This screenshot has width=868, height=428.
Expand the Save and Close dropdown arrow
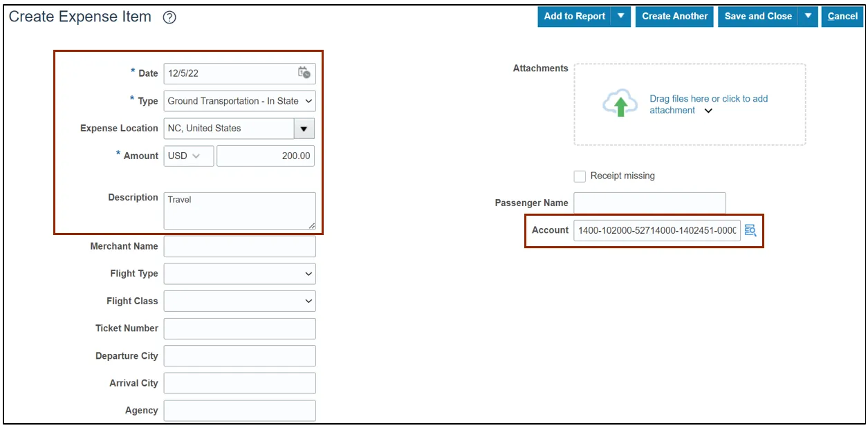pyautogui.click(x=808, y=17)
